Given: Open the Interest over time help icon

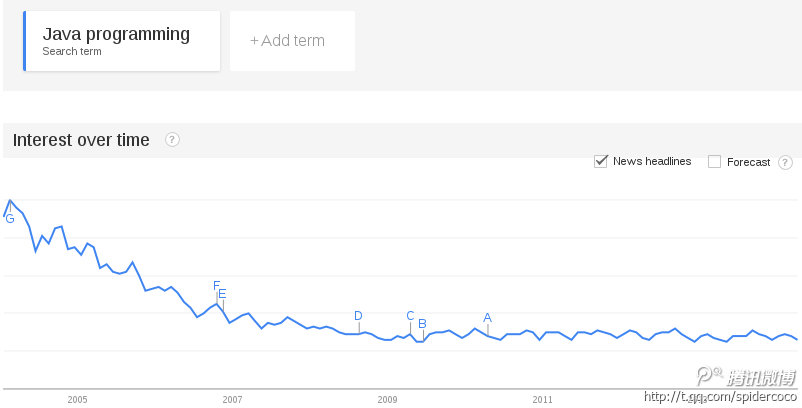Looking at the screenshot, I should click(x=172, y=140).
